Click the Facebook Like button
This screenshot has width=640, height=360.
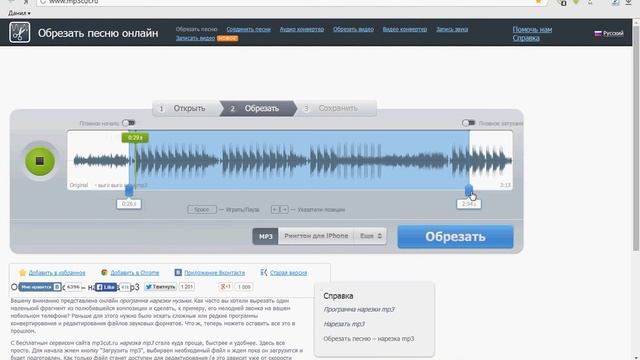106,287
